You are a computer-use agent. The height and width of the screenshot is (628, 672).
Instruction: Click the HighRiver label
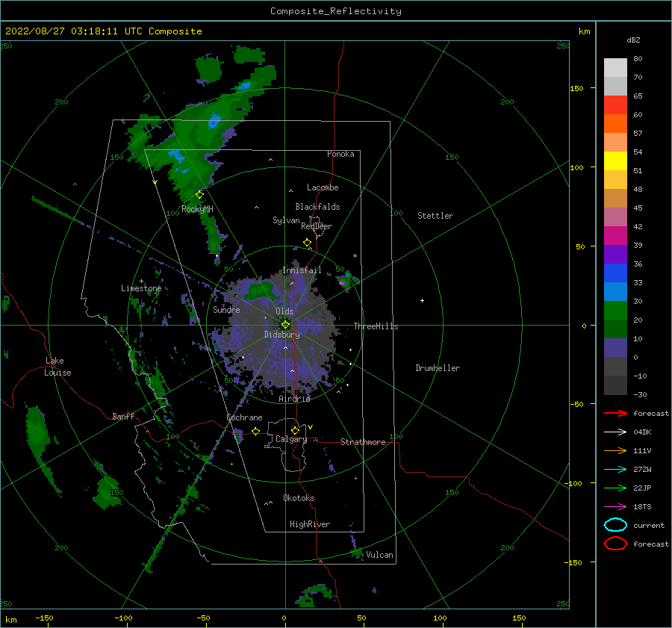point(310,524)
